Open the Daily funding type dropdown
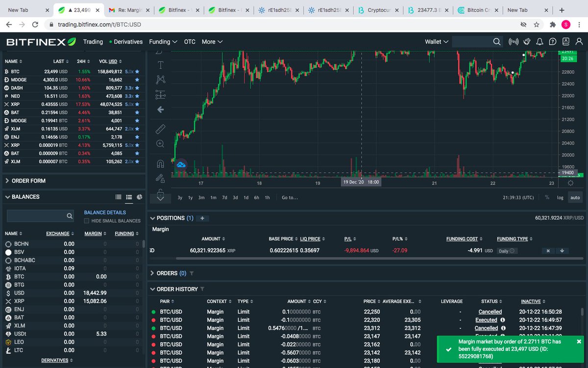Screen dimensions: 588x368 [507, 251]
